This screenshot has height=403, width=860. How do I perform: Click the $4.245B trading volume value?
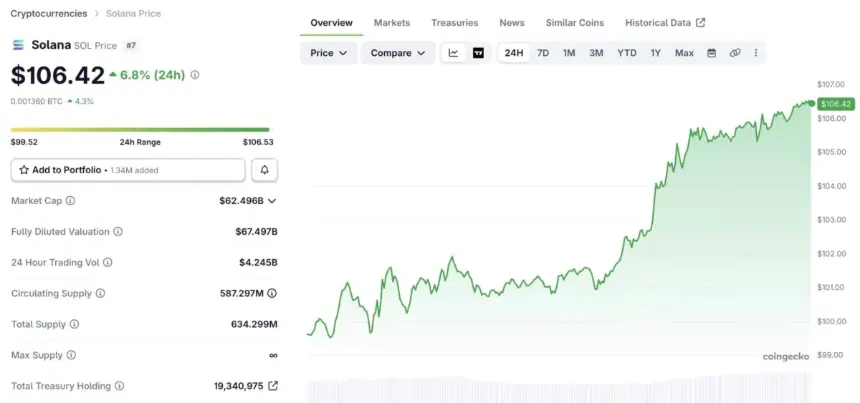[x=258, y=263]
